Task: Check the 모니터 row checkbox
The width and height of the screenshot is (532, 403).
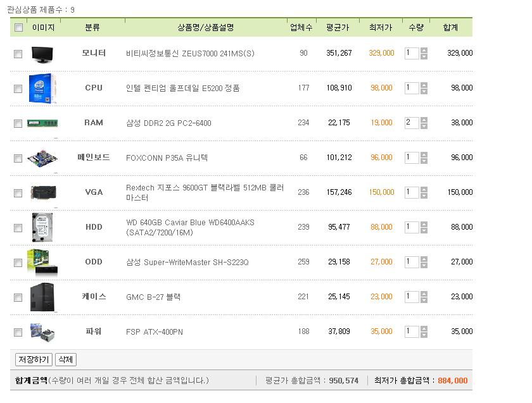Action: tap(18, 54)
